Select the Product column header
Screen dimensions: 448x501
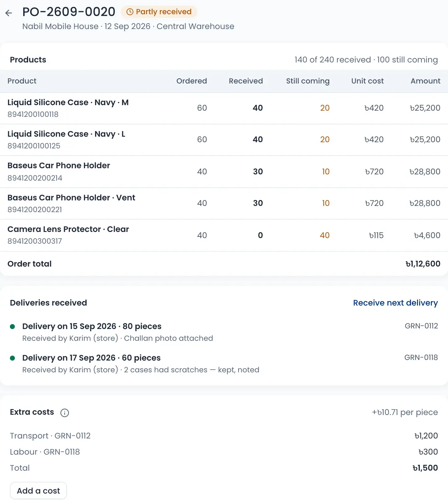(x=22, y=81)
